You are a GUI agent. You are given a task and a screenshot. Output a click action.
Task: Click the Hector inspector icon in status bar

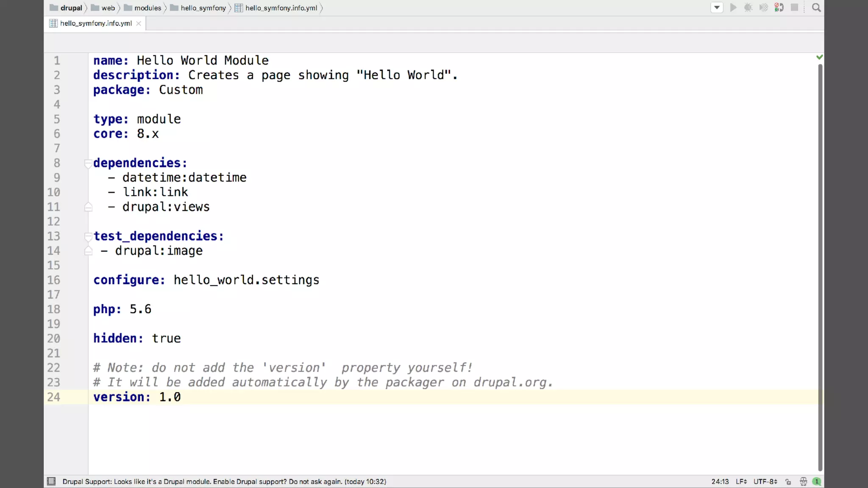click(803, 482)
